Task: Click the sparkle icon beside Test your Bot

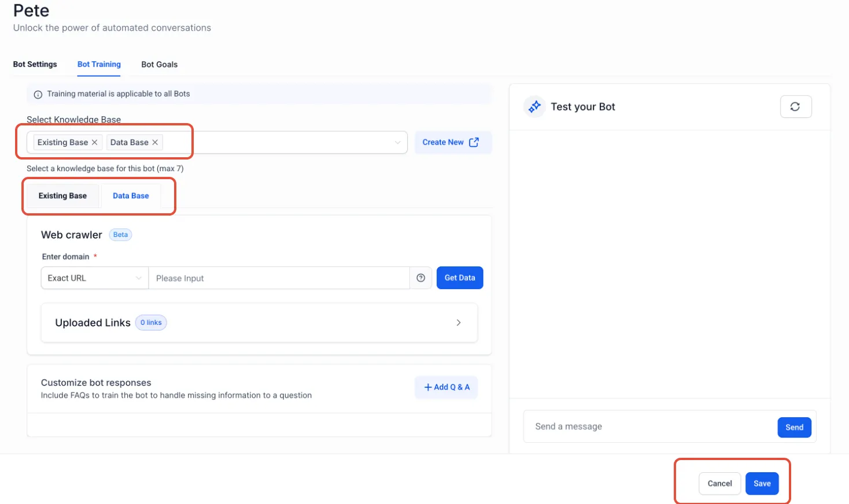Action: pos(534,106)
